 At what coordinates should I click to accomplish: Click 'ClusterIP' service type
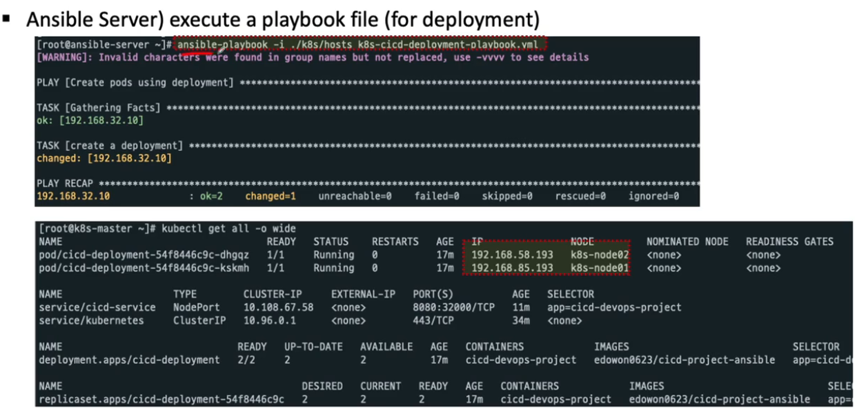[199, 321]
